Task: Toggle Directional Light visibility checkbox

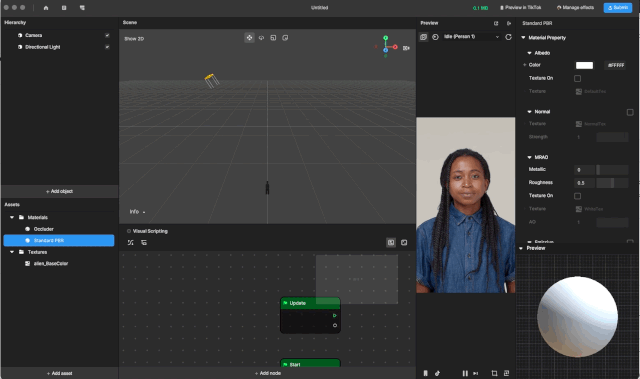Action: [x=107, y=47]
